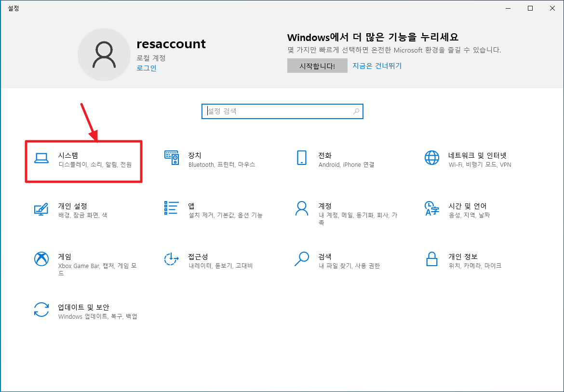Viewport: 564px width, 392px height.
Task: Open the 검색 category title
Action: (325, 257)
